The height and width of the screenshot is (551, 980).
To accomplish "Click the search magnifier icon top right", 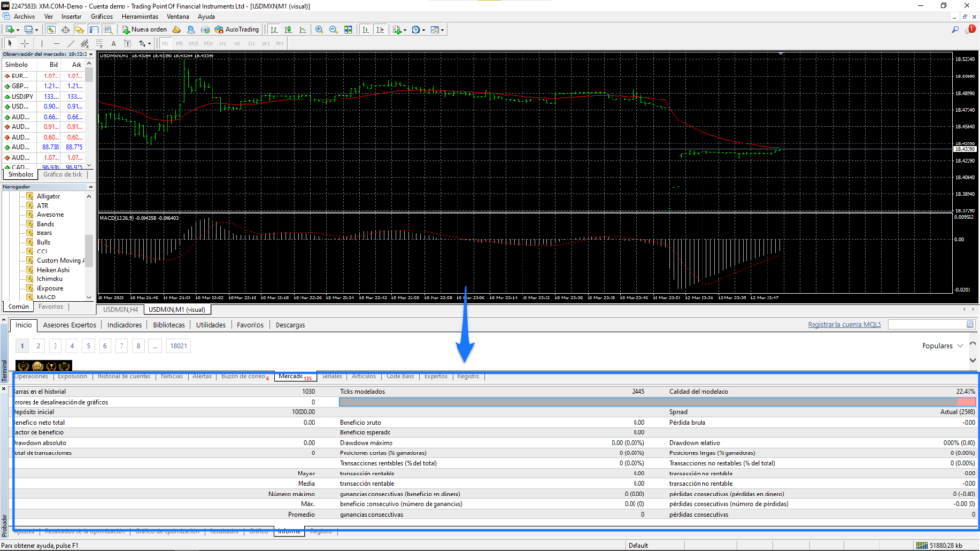I will pyautogui.click(x=955, y=30).
